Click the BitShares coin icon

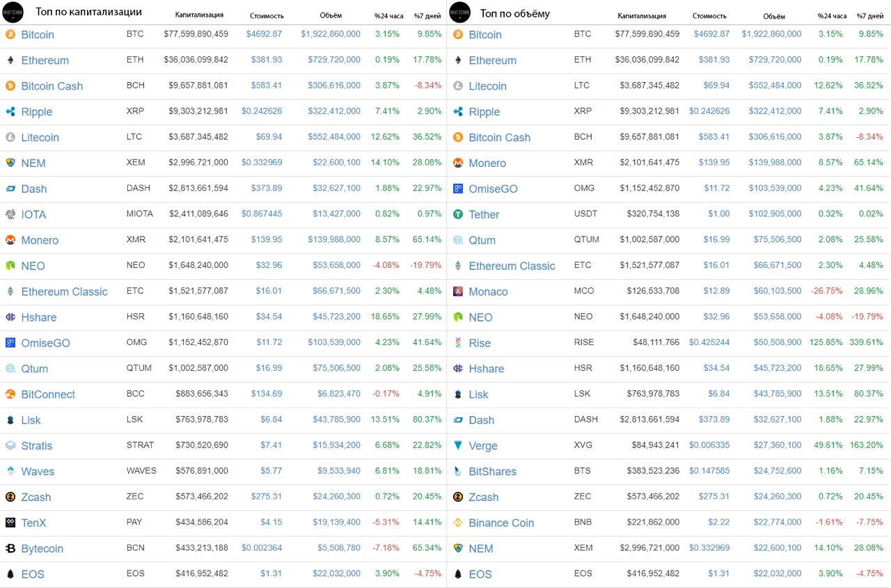coord(458,471)
